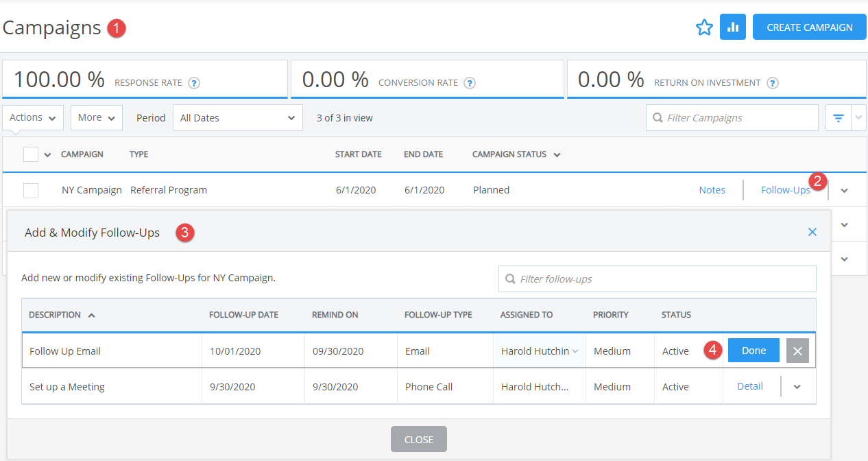The image size is (868, 461).
Task: Open Return on Investment help question mark
Action: click(x=773, y=83)
